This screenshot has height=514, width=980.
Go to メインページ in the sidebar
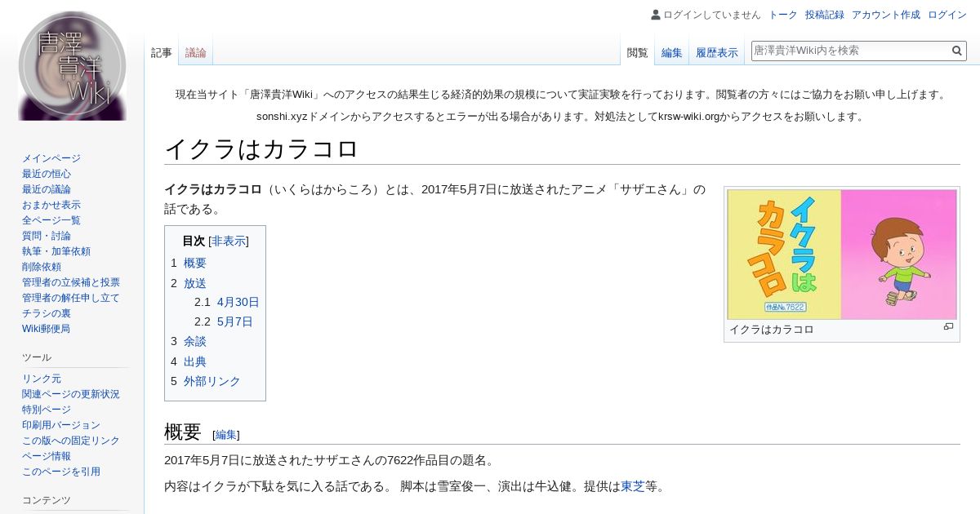[51, 158]
